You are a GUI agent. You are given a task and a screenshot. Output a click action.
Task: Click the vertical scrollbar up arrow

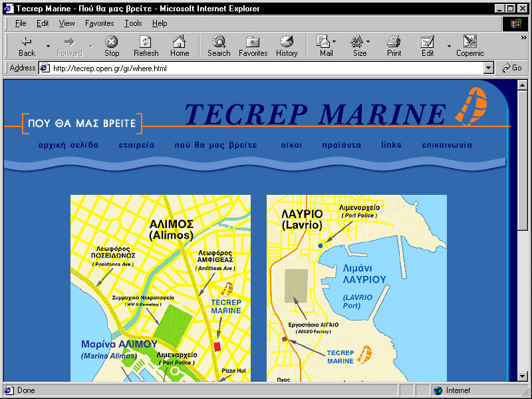point(523,85)
